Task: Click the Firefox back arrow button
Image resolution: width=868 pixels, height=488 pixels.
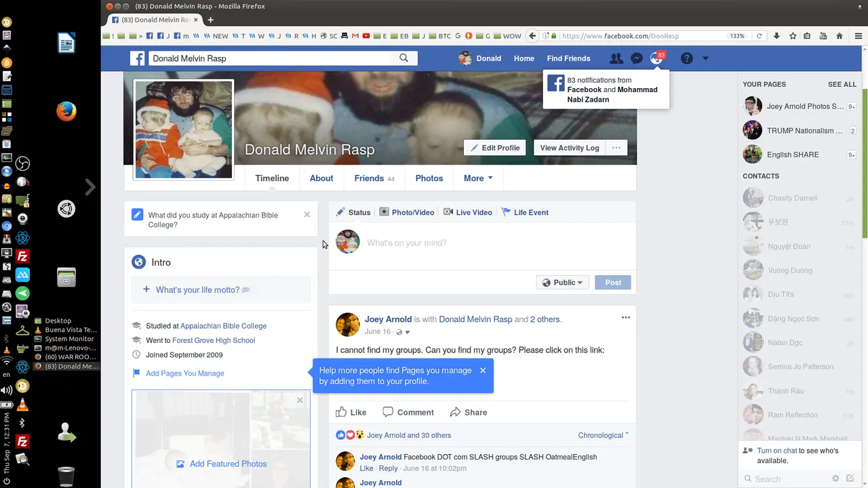Action: click(x=533, y=36)
